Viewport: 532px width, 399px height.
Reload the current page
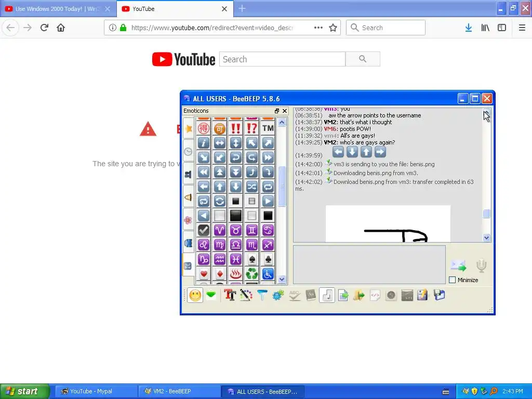pyautogui.click(x=44, y=28)
